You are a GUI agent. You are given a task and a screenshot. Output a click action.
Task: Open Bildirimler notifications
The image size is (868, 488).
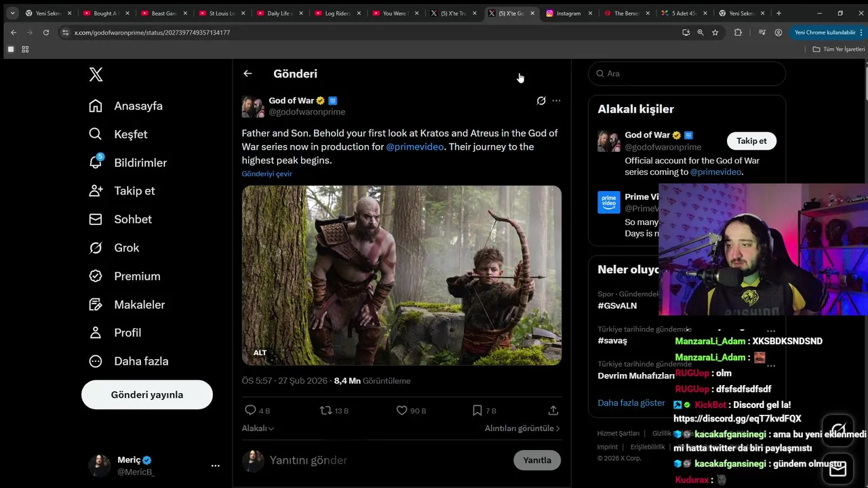pos(127,163)
